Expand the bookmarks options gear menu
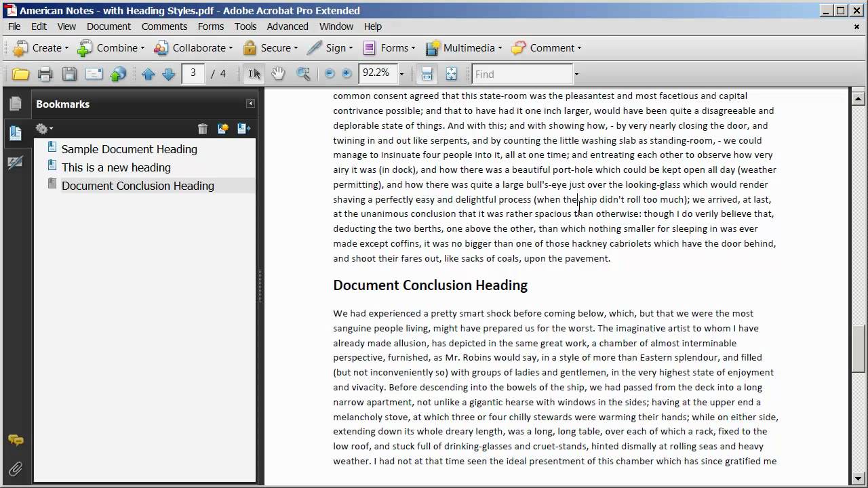The height and width of the screenshot is (488, 868). pyautogui.click(x=44, y=129)
